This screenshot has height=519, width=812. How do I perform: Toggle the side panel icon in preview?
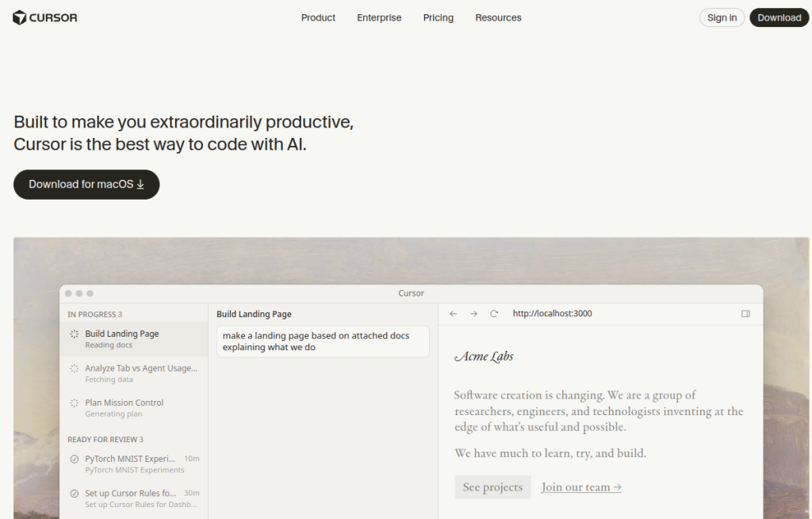pyautogui.click(x=745, y=314)
